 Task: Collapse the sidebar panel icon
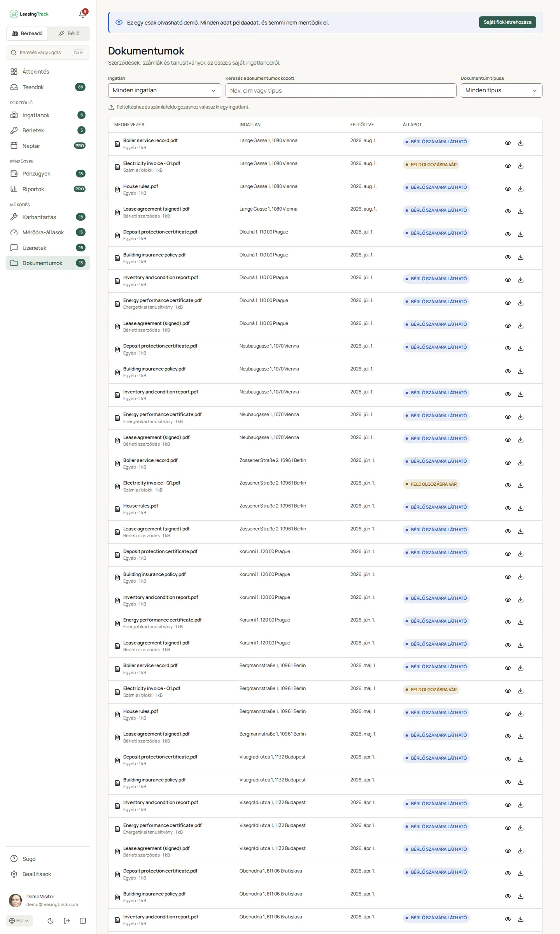pos(83,920)
